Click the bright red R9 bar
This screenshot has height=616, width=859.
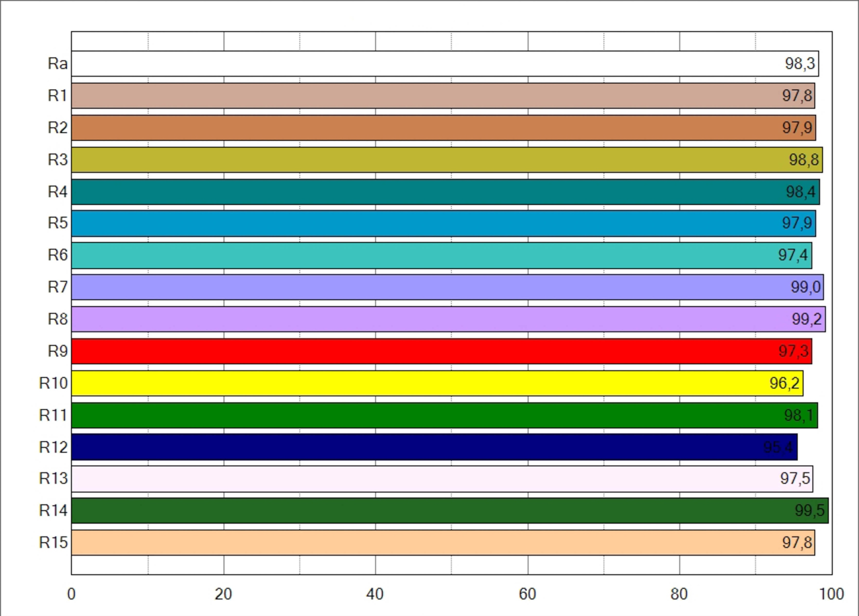click(x=441, y=351)
